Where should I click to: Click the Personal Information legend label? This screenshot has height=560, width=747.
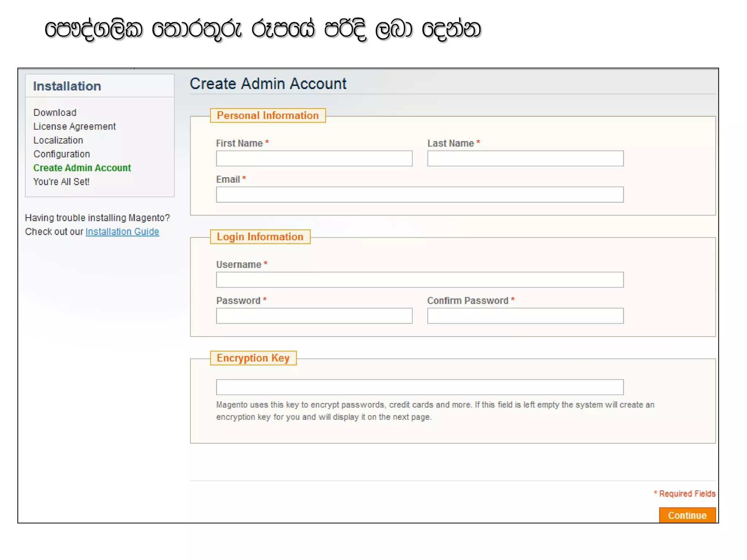click(268, 116)
